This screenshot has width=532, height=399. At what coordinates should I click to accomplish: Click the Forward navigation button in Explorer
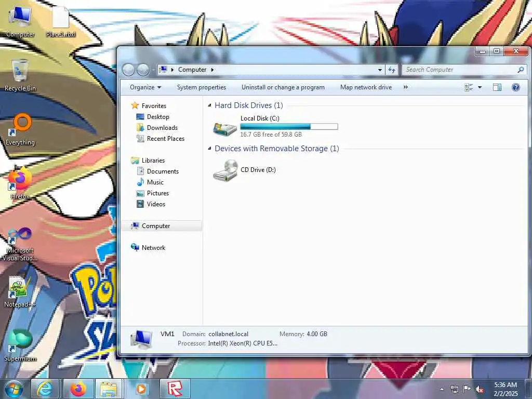pyautogui.click(x=143, y=70)
